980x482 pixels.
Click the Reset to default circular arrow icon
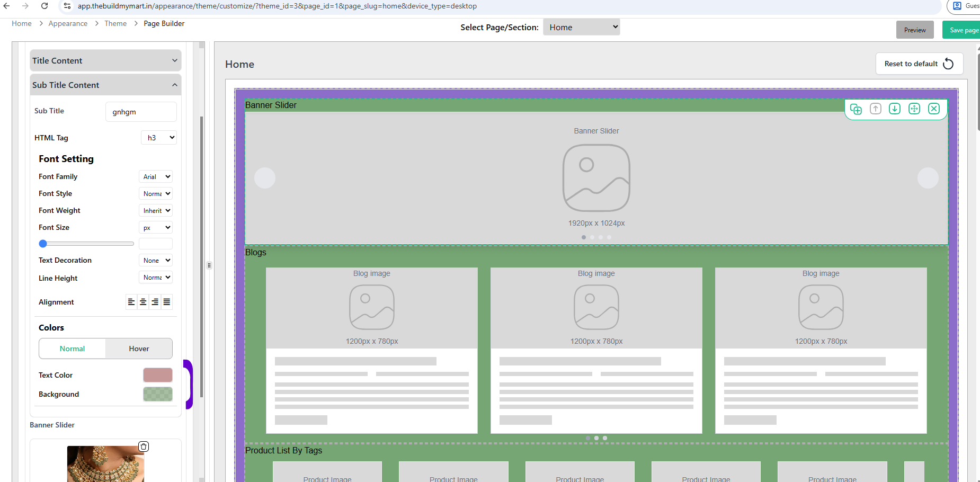pos(948,64)
